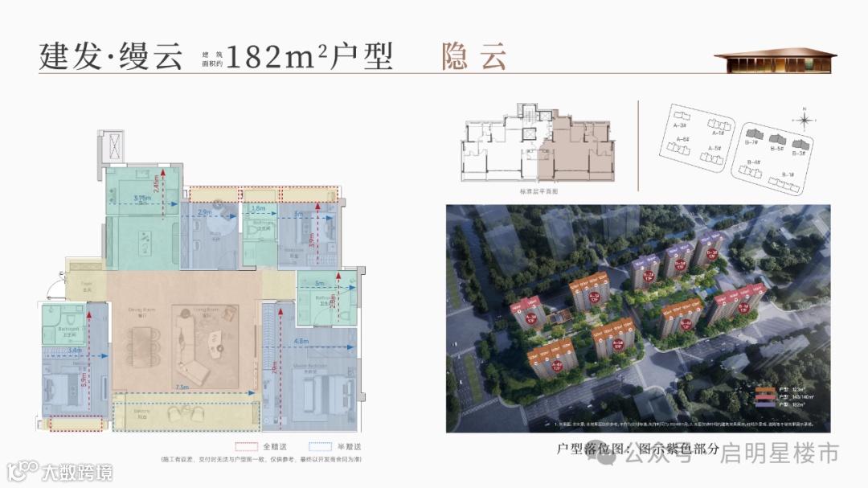Image resolution: width=868 pixels, height=488 pixels.
Task: Click the 2.9m study width dimension
Action: point(204,212)
